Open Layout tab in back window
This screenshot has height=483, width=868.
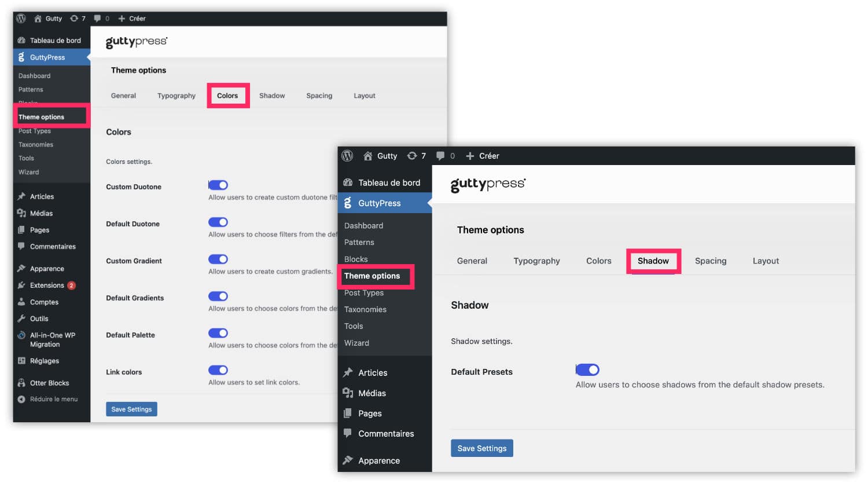point(365,96)
